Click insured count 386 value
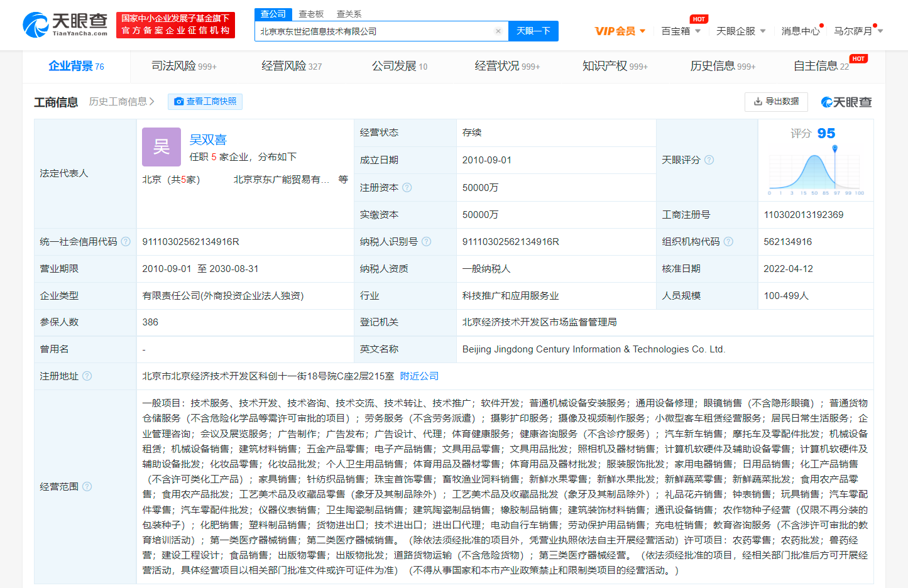Image resolution: width=908 pixels, height=588 pixels. pos(150,322)
